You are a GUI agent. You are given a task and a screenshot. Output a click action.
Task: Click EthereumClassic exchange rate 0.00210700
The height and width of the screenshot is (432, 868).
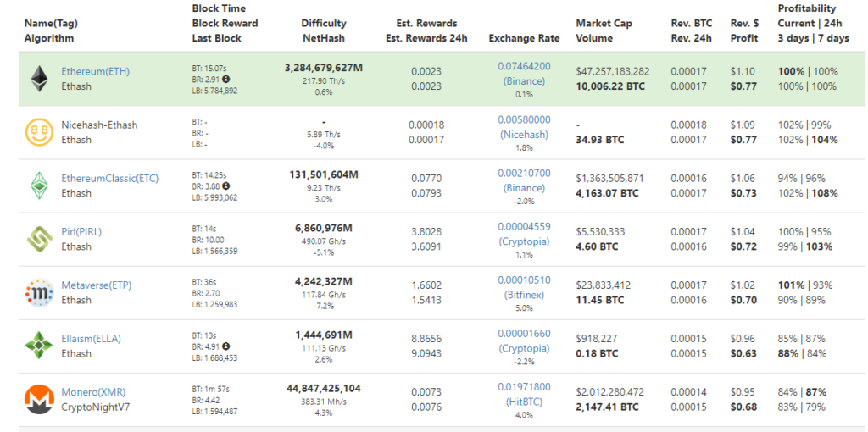tap(524, 173)
